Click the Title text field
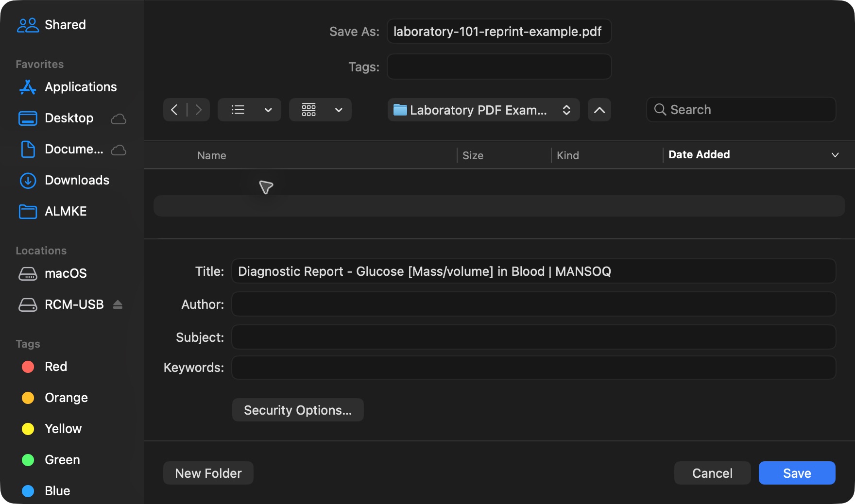 tap(533, 271)
